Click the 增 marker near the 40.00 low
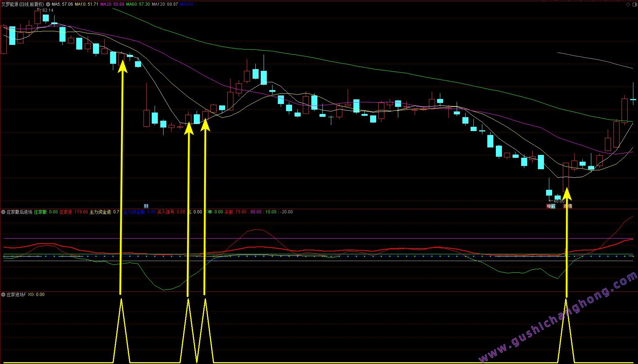The image size is (638, 364). coord(549,206)
